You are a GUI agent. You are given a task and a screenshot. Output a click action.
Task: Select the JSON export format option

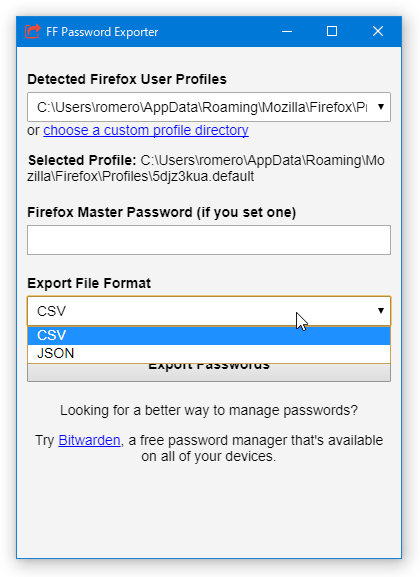tap(209, 353)
